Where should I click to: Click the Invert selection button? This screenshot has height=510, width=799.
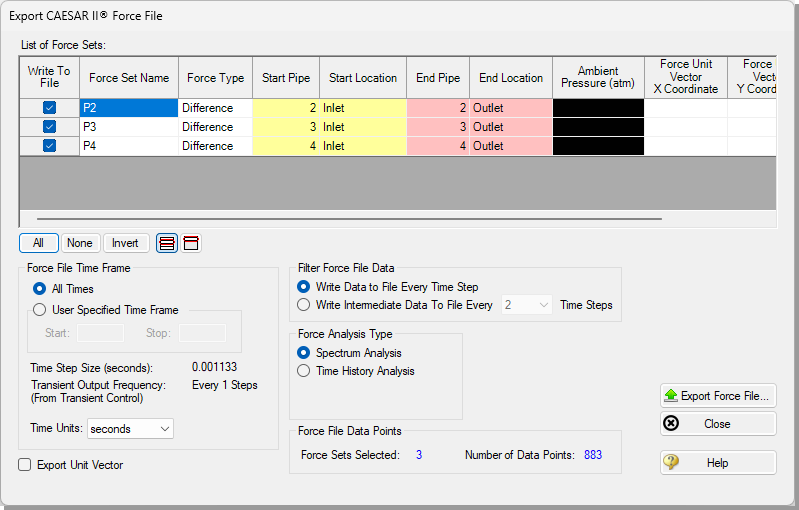[x=125, y=243]
